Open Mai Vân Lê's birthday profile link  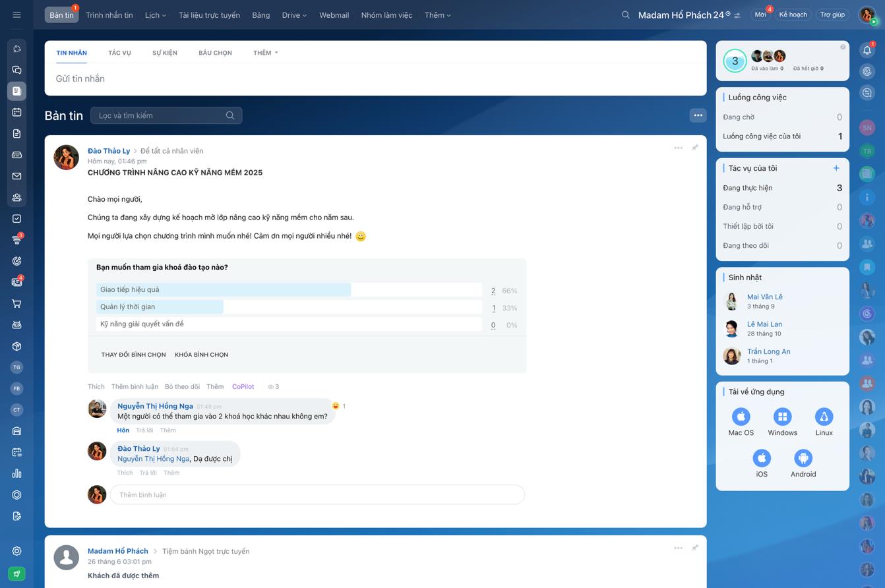[764, 297]
